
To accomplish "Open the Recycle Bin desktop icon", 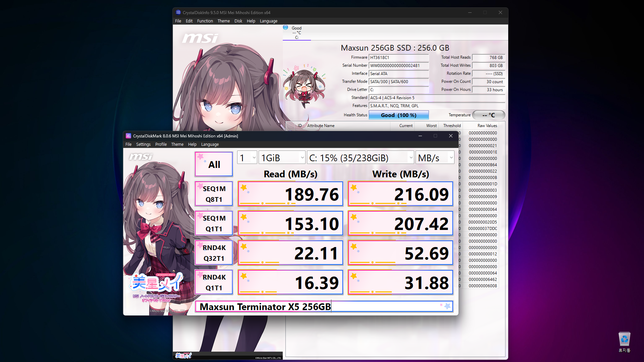I will point(624,342).
